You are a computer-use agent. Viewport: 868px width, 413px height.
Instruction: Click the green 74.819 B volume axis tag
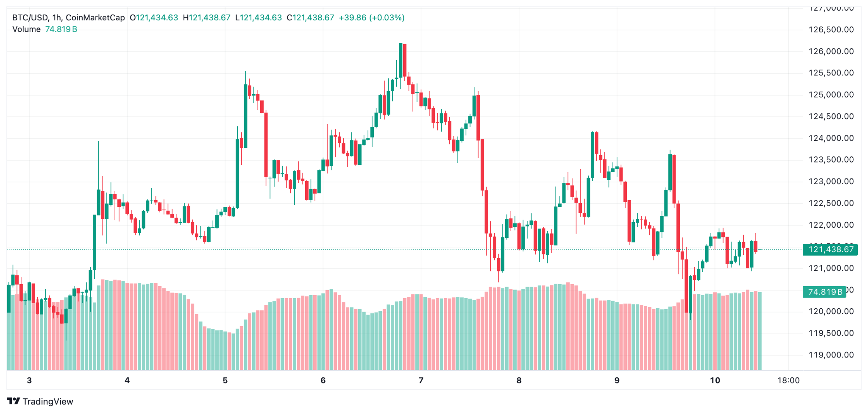coord(824,292)
